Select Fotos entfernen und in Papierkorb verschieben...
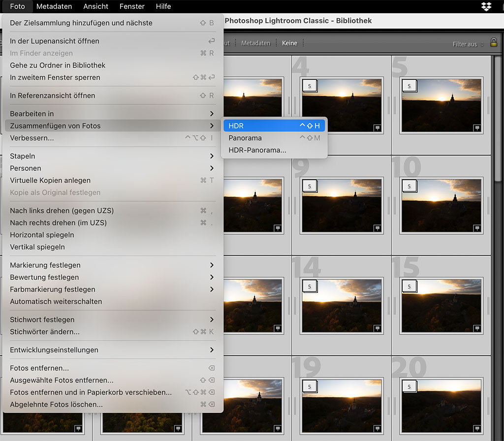Screen dimensions: 504x441 pos(113,392)
